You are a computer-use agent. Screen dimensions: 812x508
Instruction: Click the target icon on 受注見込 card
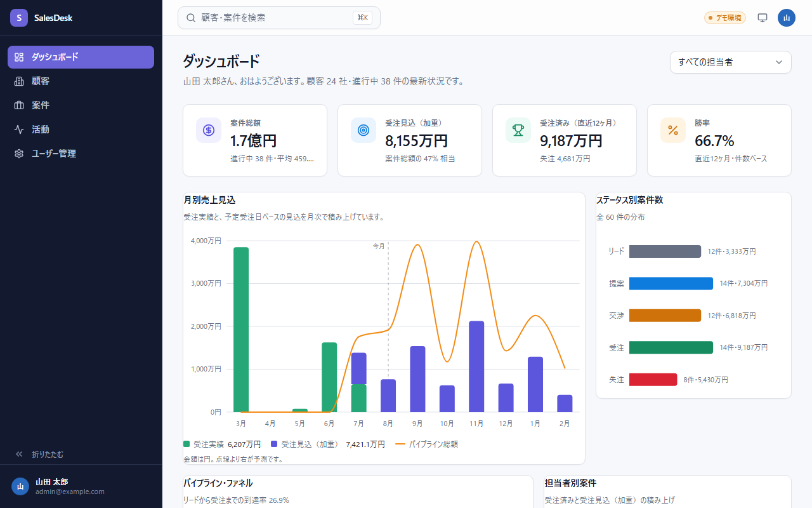click(363, 130)
